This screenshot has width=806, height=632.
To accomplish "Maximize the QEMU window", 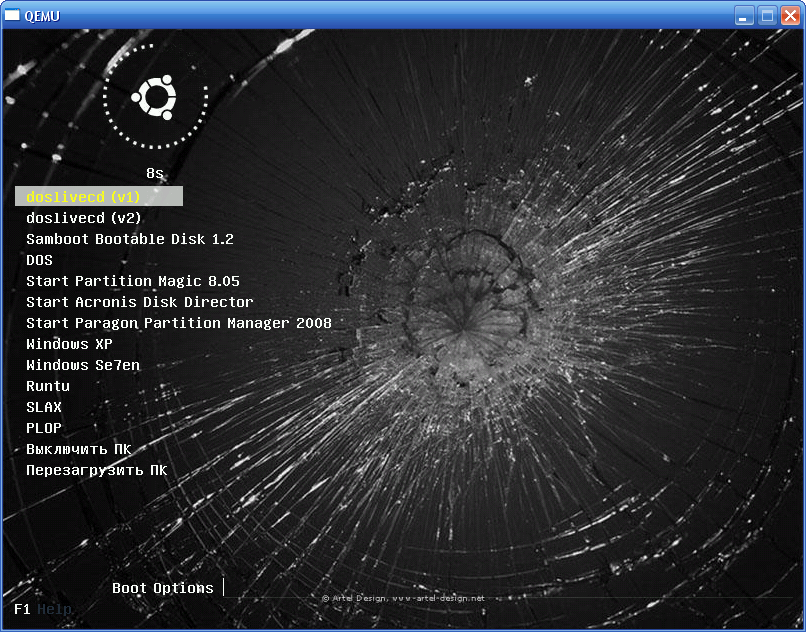I will coord(767,15).
